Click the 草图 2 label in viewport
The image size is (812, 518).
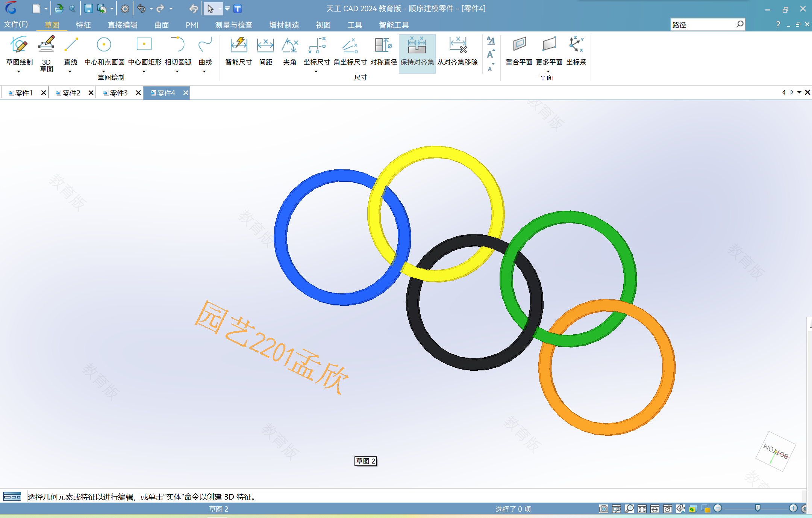[x=366, y=461]
